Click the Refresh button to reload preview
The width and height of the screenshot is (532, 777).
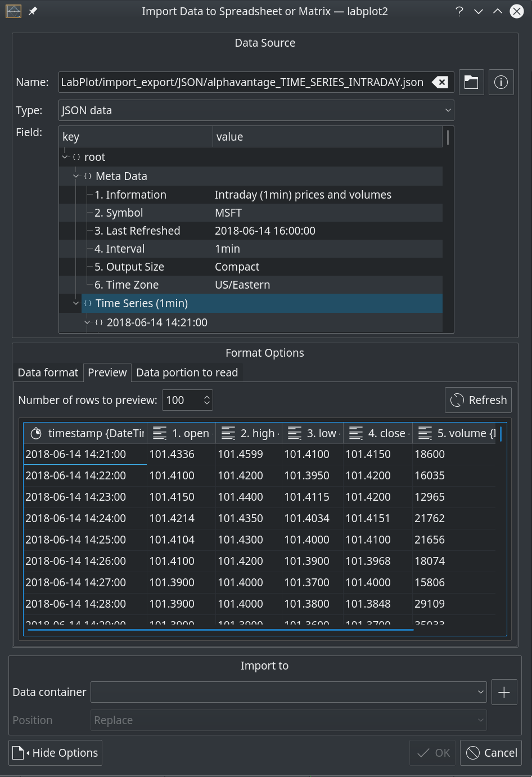pos(478,399)
